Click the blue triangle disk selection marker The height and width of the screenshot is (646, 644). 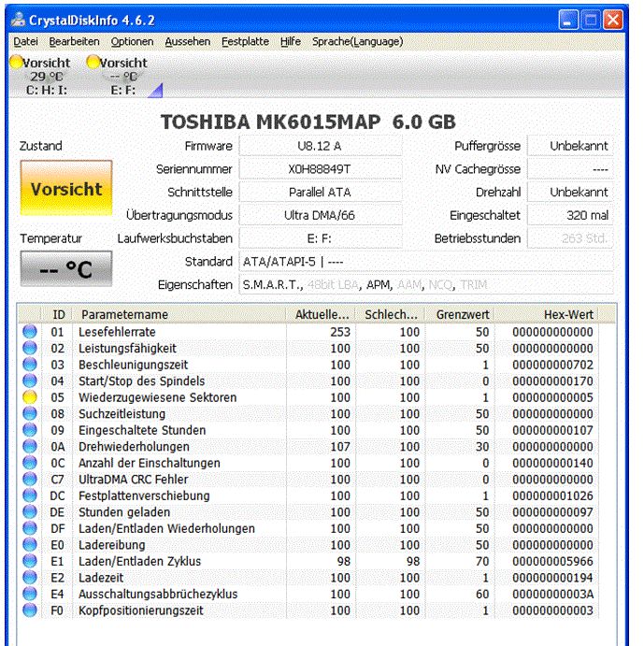[156, 90]
